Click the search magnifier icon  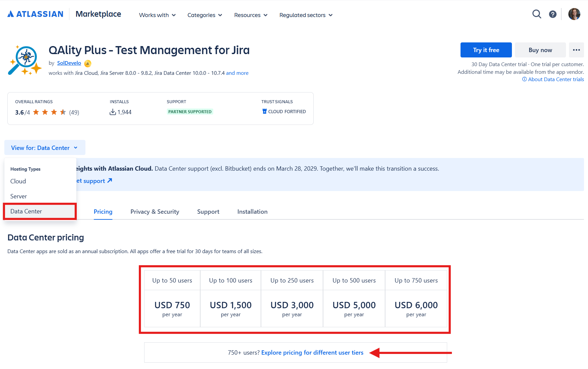click(x=537, y=14)
